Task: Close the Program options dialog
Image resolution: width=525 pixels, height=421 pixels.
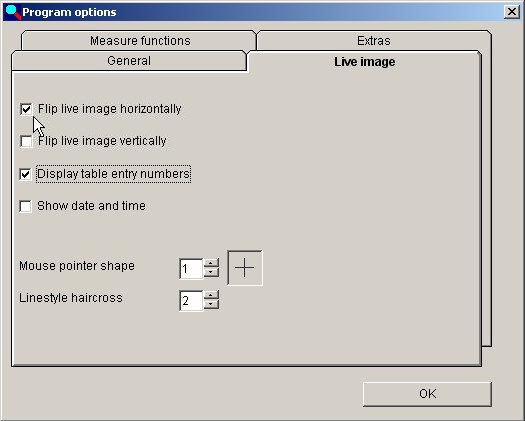Action: click(x=512, y=12)
